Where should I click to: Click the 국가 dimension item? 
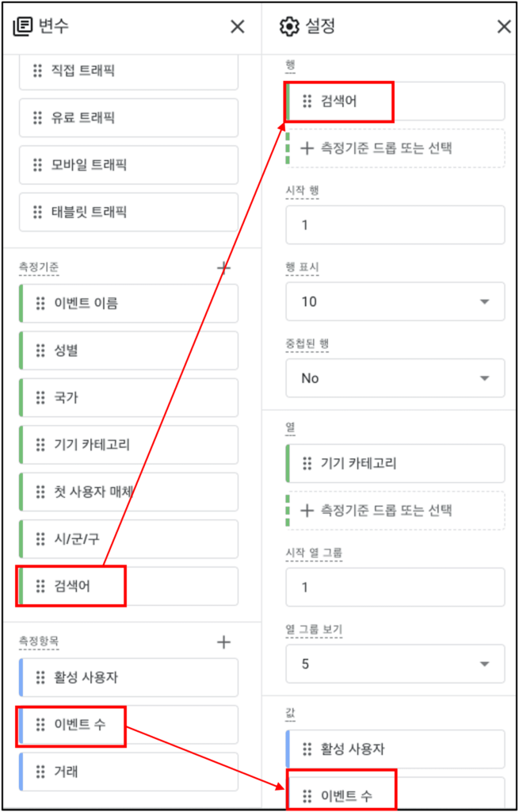129,398
